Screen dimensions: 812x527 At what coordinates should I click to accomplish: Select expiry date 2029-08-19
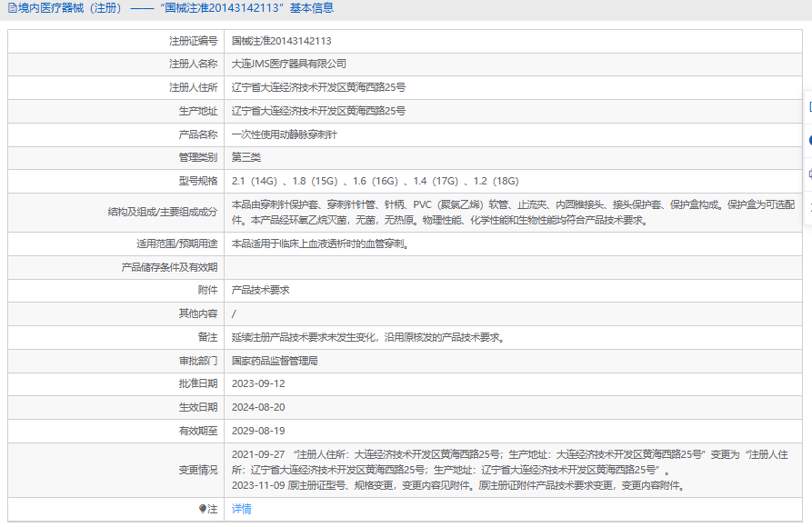coord(258,431)
